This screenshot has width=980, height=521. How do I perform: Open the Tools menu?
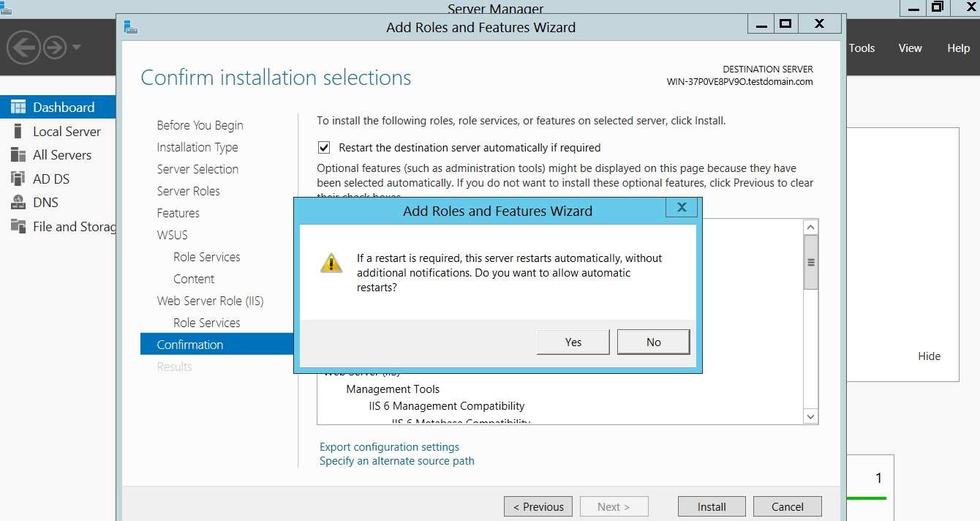click(862, 48)
